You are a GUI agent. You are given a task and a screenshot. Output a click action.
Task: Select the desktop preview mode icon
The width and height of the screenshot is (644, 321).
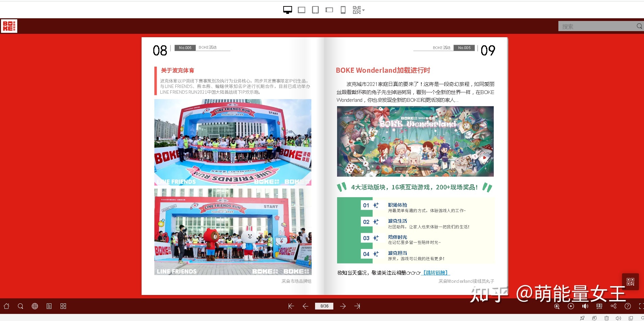pyautogui.click(x=287, y=10)
